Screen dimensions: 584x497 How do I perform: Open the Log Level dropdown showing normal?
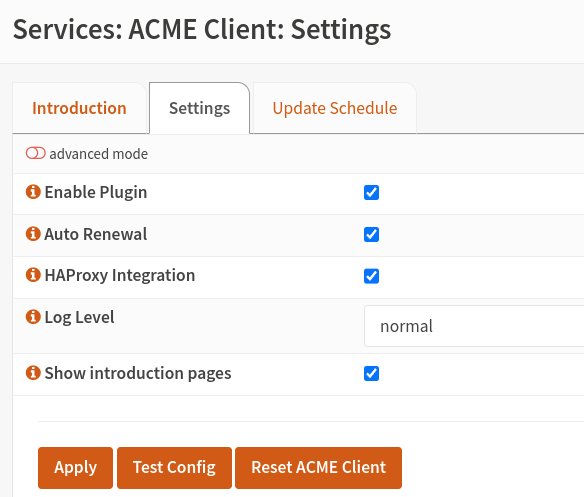[474, 326]
